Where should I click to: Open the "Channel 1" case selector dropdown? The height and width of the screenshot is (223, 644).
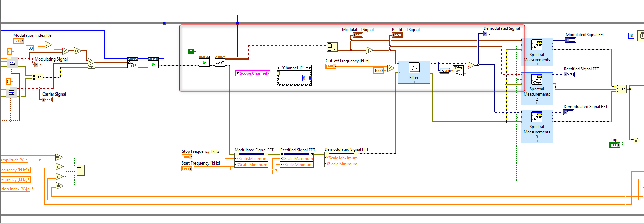click(x=307, y=68)
